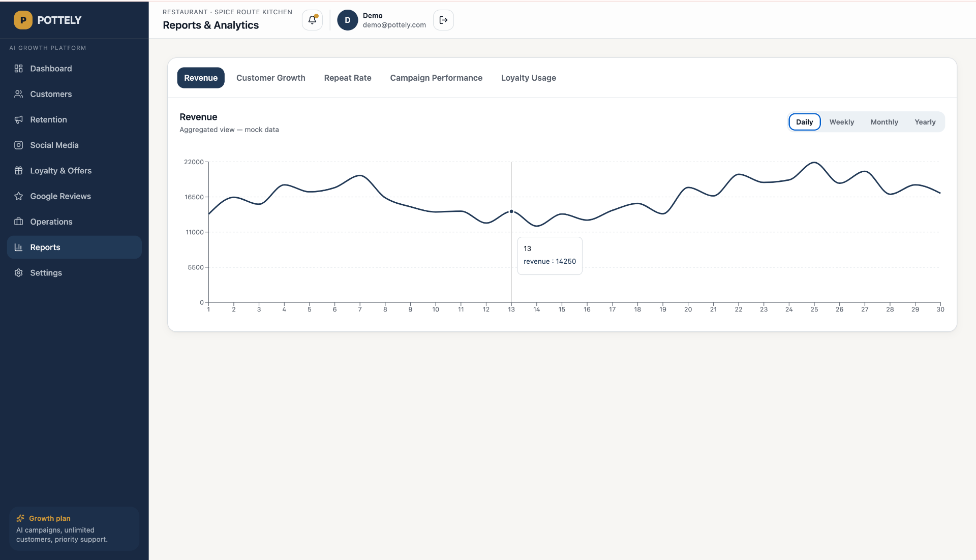Switch to the Repeat Rate tab

point(348,78)
